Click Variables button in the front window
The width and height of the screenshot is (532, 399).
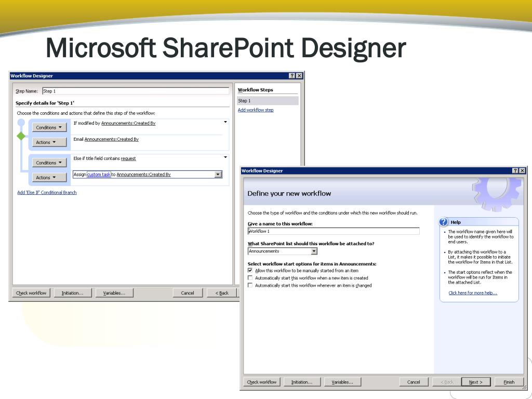pyautogui.click(x=342, y=382)
